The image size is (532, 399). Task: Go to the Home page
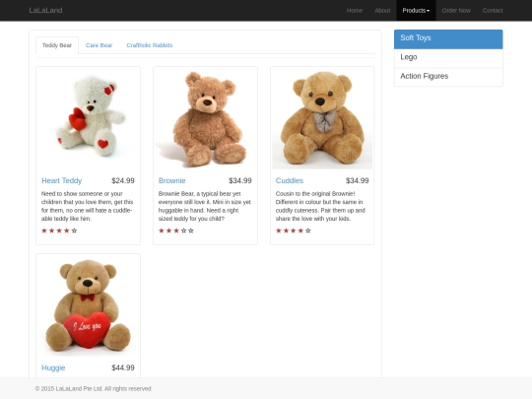pos(355,11)
